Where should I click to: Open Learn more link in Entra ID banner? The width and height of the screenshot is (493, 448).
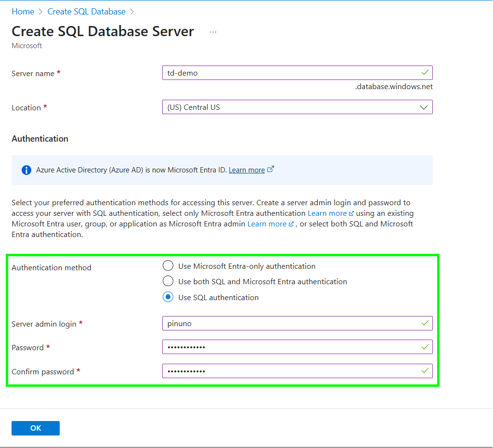tap(246, 170)
